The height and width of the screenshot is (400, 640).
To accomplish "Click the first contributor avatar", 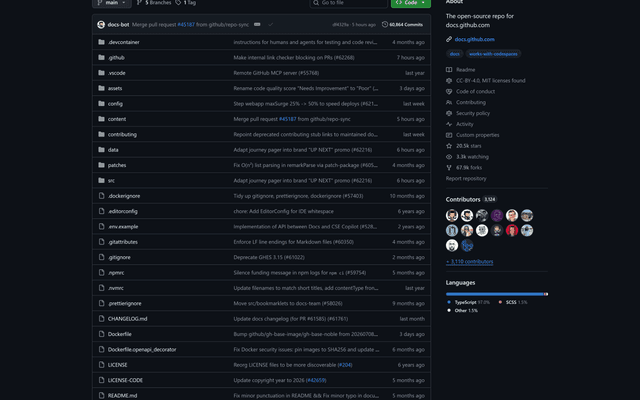I will click(x=452, y=215).
